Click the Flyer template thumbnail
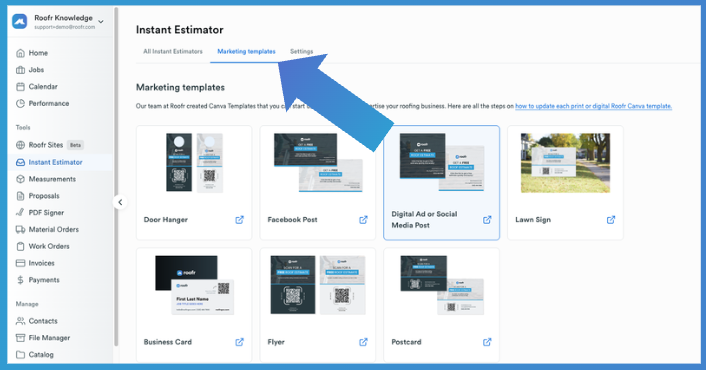The height and width of the screenshot is (370, 706). [318, 285]
